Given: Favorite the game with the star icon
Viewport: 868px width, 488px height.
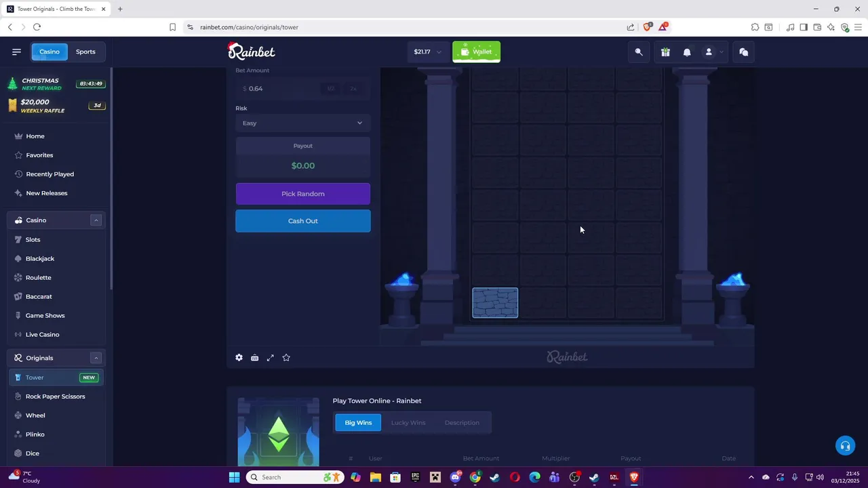Looking at the screenshot, I should tap(286, 358).
